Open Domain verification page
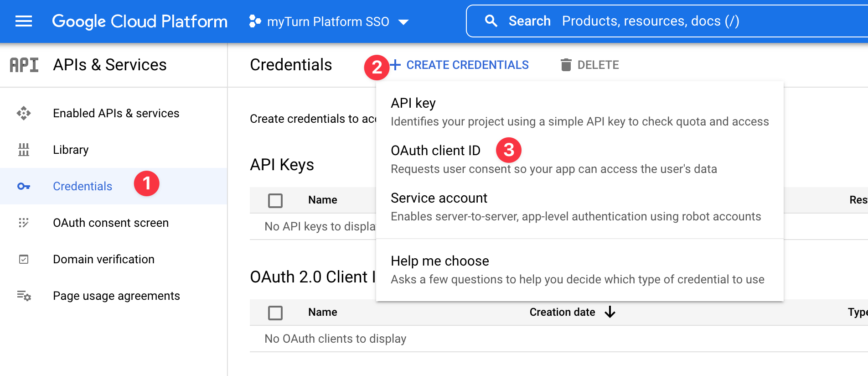 [x=104, y=259]
